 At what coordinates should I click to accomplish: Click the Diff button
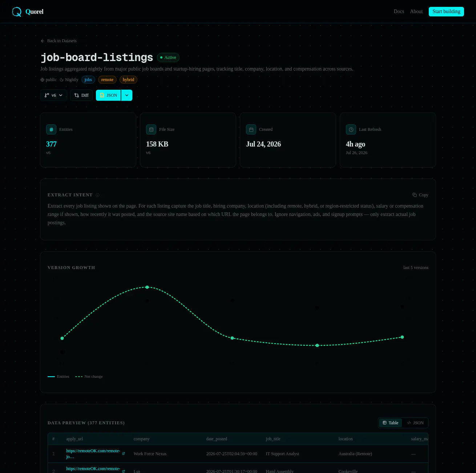coord(81,95)
